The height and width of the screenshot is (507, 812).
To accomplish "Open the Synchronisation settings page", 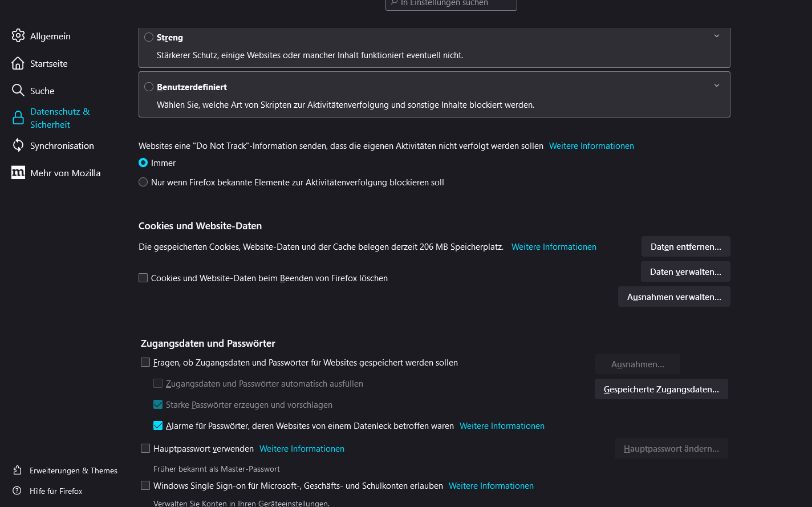I will (x=62, y=145).
